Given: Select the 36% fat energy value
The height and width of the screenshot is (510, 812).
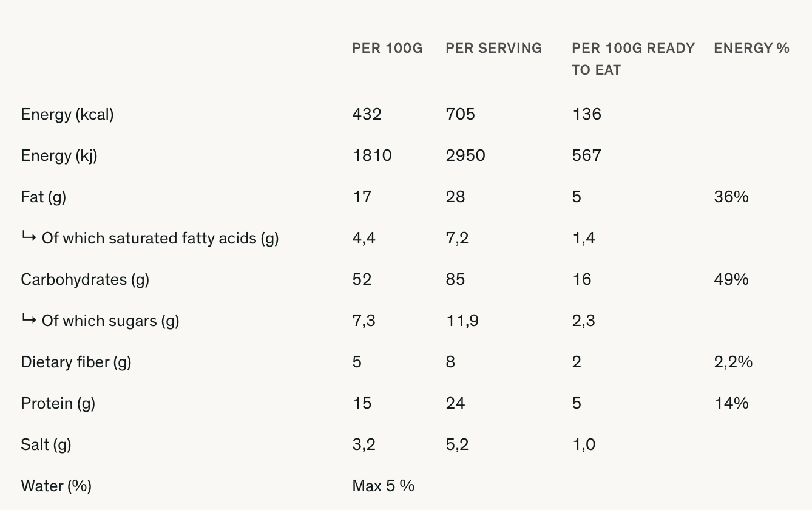Looking at the screenshot, I should pyautogui.click(x=731, y=197).
